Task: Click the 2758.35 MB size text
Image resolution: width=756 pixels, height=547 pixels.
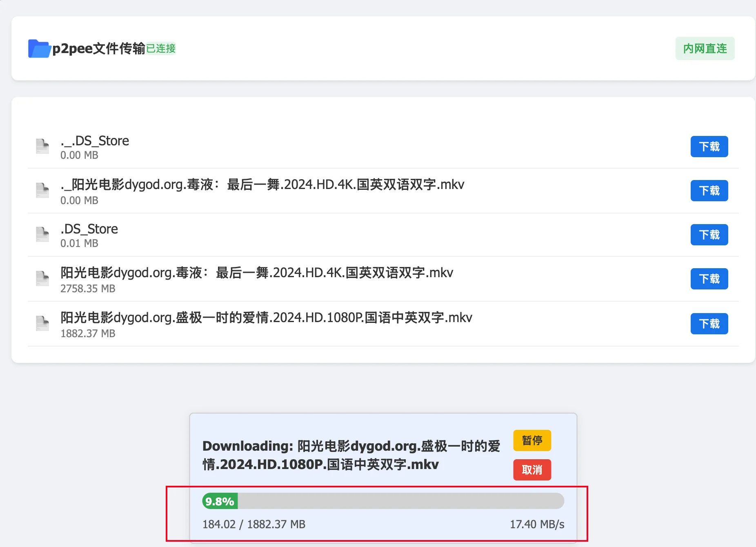Action: [x=88, y=289]
